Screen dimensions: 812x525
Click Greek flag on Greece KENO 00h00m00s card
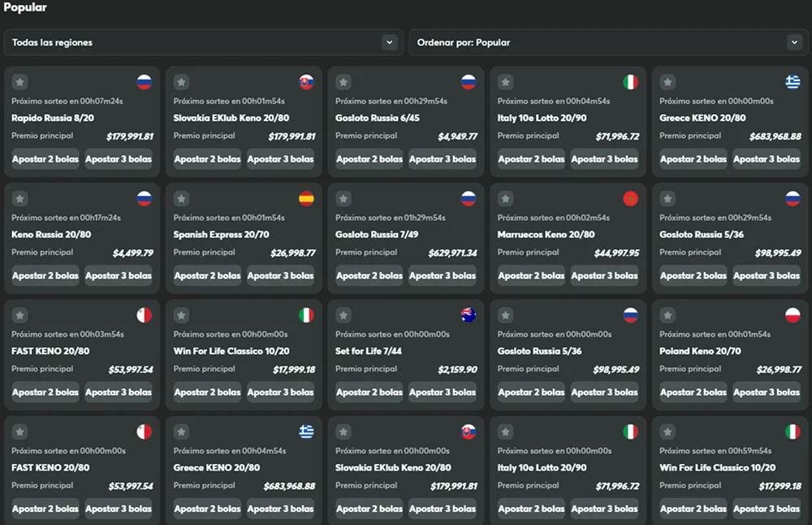(793, 82)
